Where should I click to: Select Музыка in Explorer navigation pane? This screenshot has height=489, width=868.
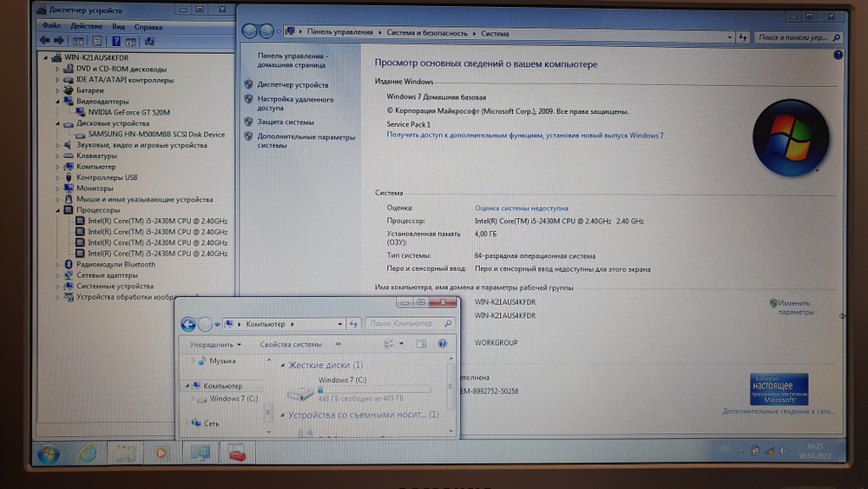point(222,361)
